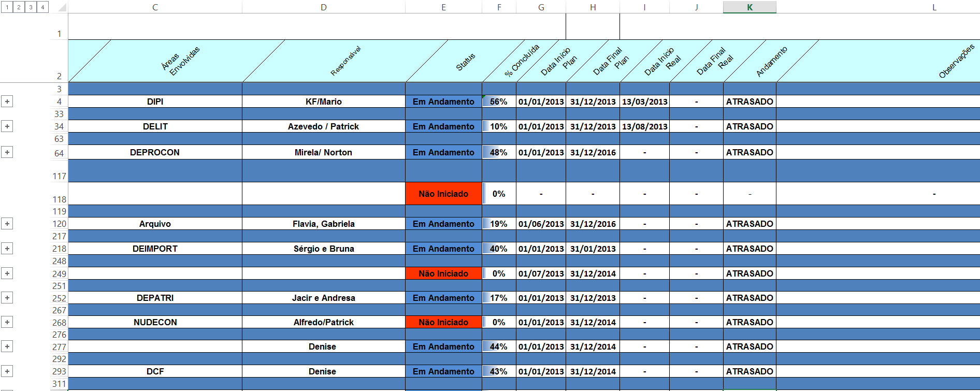The height and width of the screenshot is (391, 980).
Task: Click outline level 1 button
Action: coord(7,7)
